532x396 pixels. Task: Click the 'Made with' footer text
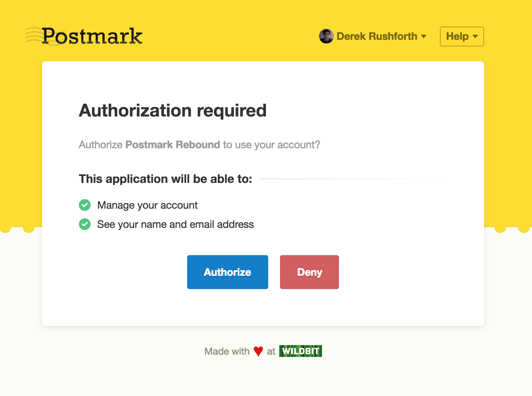[x=227, y=351]
